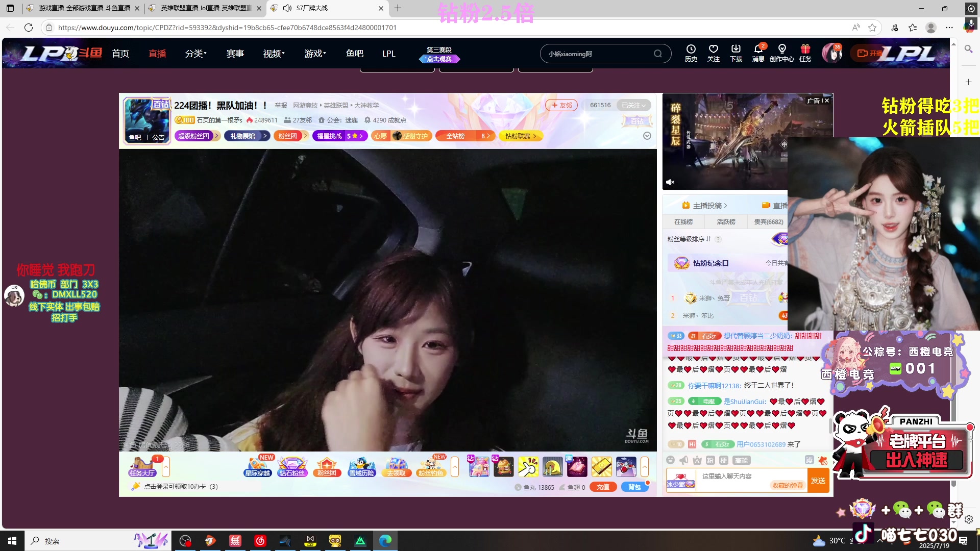980x551 pixels.
Task: Send the burger gift
Action: [x=503, y=466]
